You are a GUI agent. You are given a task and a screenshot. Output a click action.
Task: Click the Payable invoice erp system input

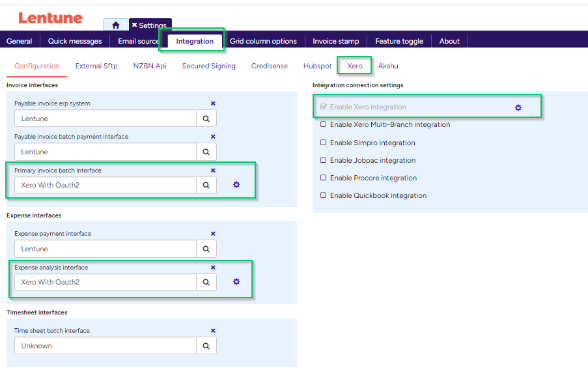105,119
